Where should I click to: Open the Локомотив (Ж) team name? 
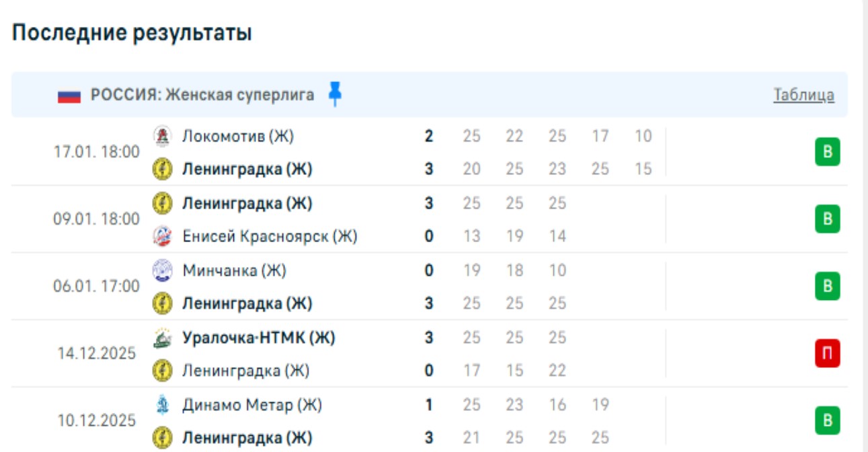pyautogui.click(x=238, y=137)
